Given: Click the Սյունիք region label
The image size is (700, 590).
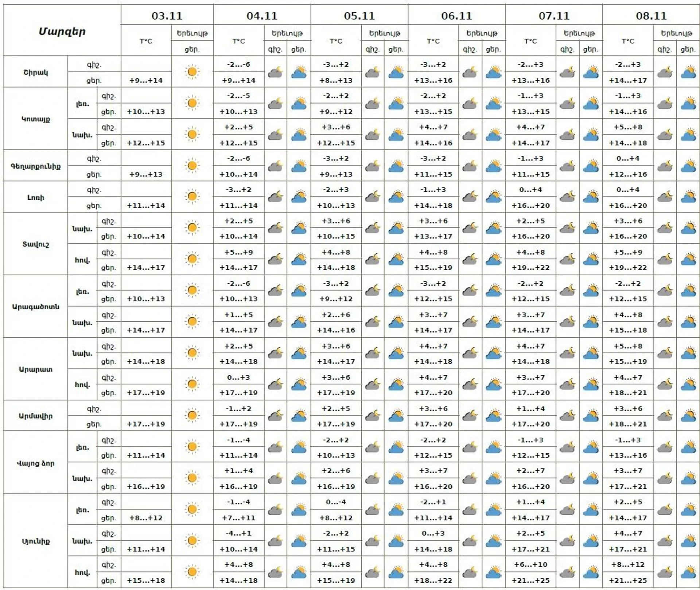Looking at the screenshot, I should (35, 541).
